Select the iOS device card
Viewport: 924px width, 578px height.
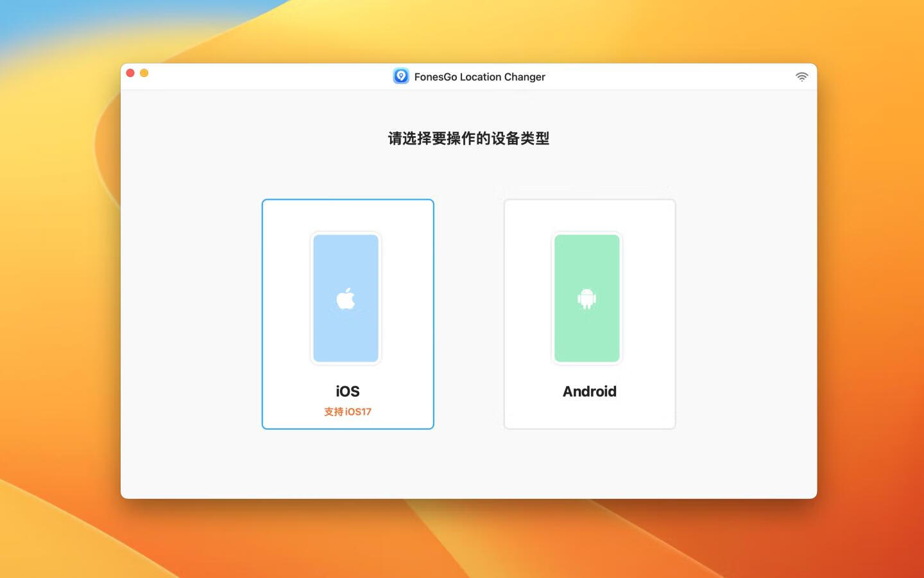(348, 314)
